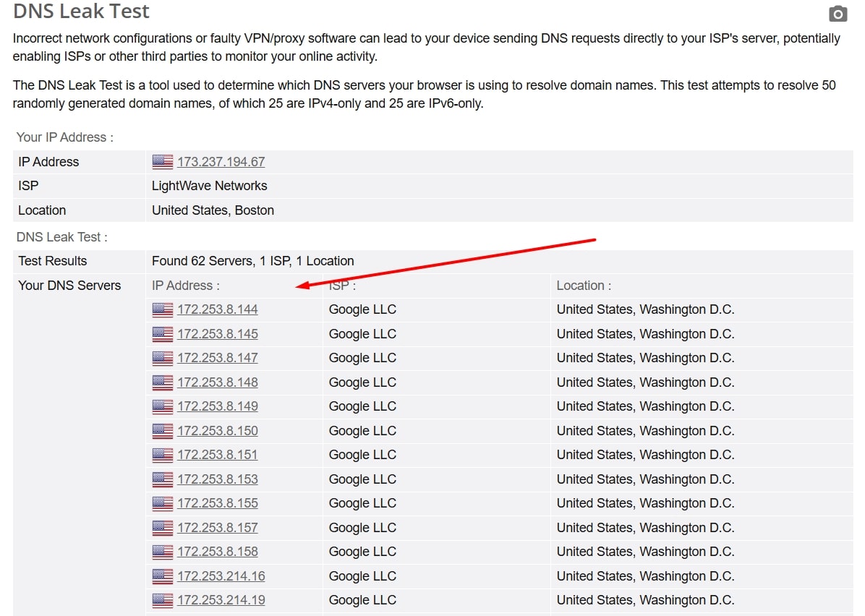865x616 pixels.
Task: Click flag icon next to 172.253.214.16
Action: point(163,576)
